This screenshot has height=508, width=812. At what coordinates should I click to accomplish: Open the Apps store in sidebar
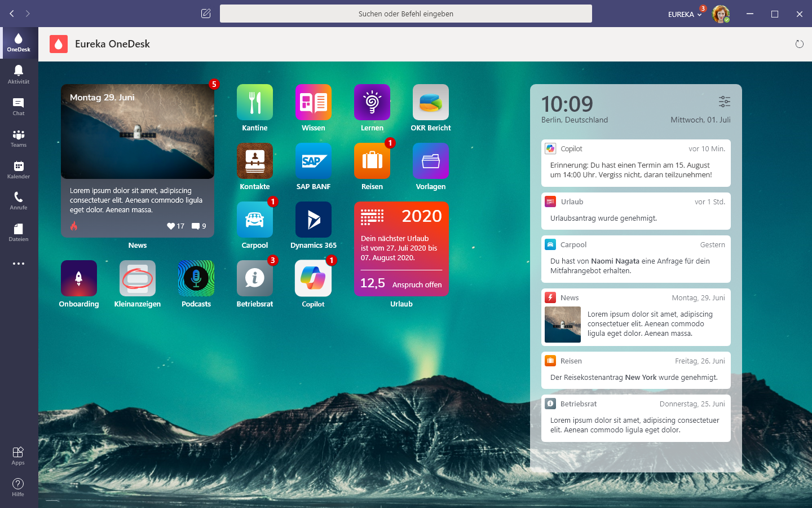click(x=18, y=456)
